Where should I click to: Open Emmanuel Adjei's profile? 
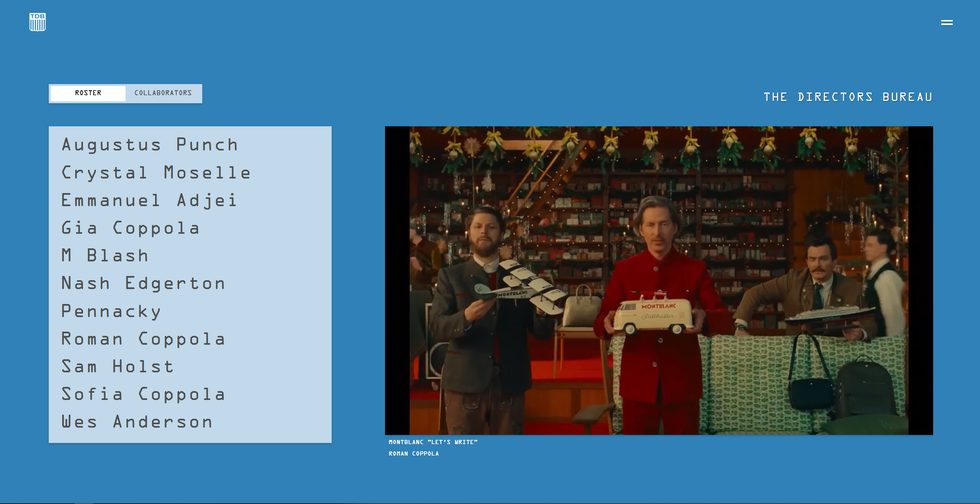pyautogui.click(x=150, y=200)
